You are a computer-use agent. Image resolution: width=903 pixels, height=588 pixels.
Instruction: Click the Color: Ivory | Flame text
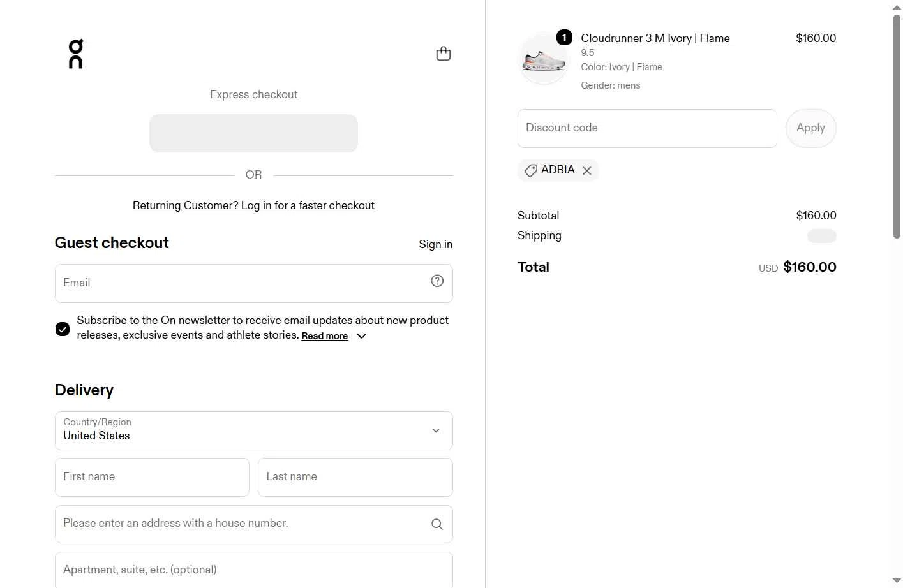(622, 67)
